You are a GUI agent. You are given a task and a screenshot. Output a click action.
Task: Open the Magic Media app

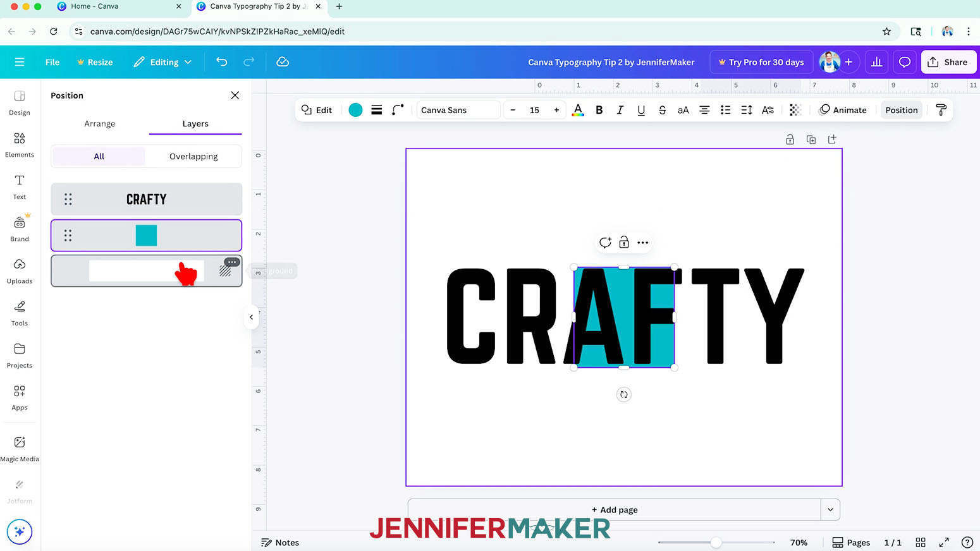coord(20,449)
